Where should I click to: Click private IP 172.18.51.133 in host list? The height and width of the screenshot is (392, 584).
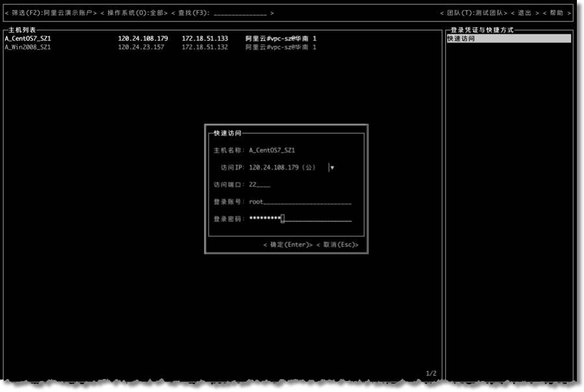(x=204, y=39)
